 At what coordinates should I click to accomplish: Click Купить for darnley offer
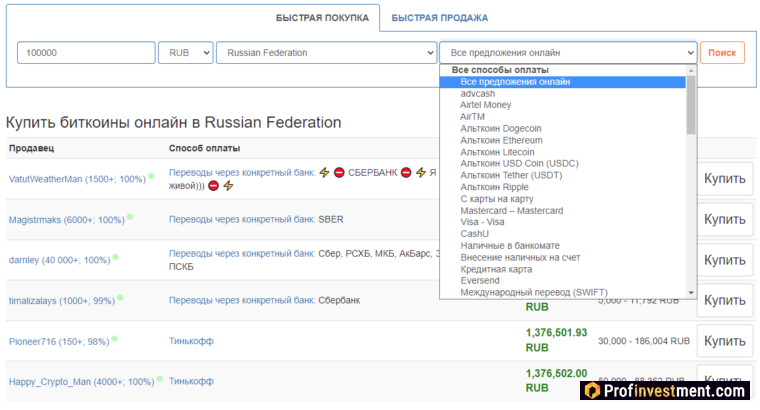point(725,260)
